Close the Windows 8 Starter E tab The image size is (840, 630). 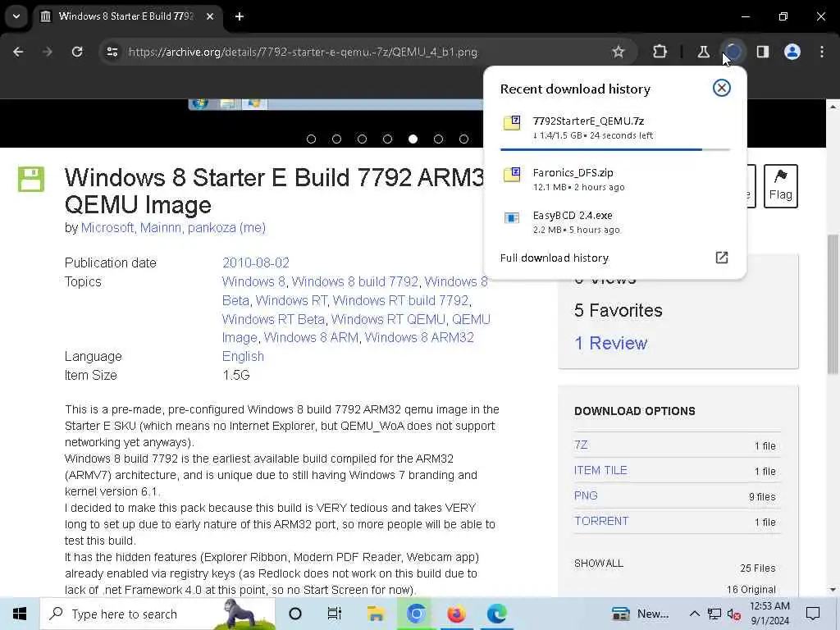[x=210, y=16]
